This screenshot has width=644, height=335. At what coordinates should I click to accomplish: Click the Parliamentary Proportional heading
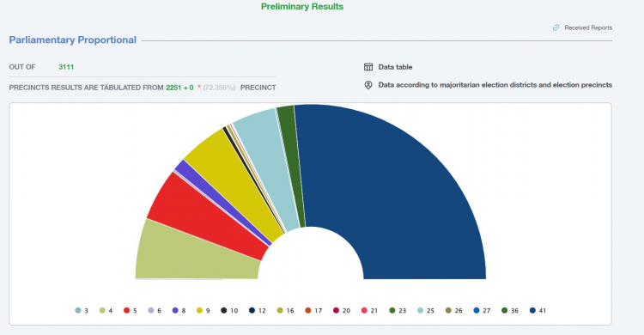[x=73, y=40]
